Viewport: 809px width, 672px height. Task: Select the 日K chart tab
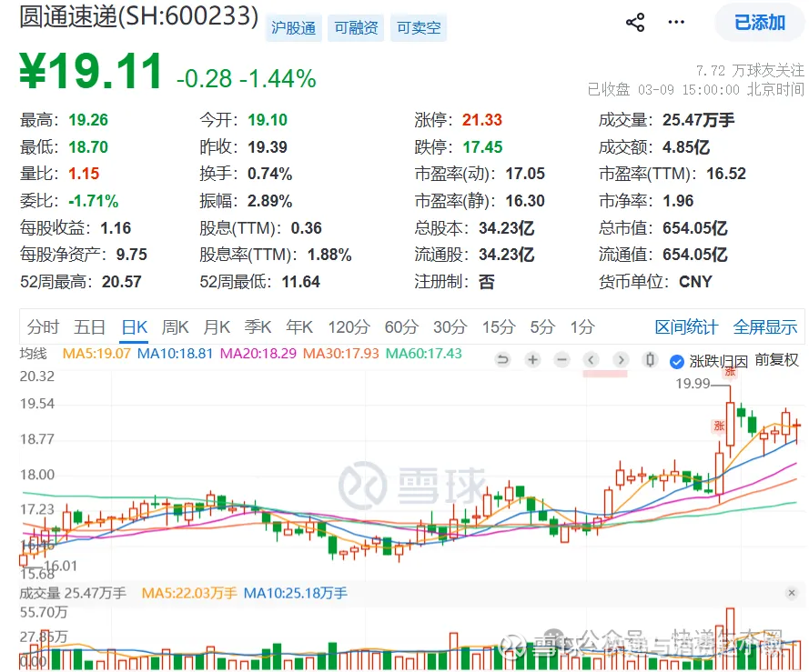[x=135, y=327]
